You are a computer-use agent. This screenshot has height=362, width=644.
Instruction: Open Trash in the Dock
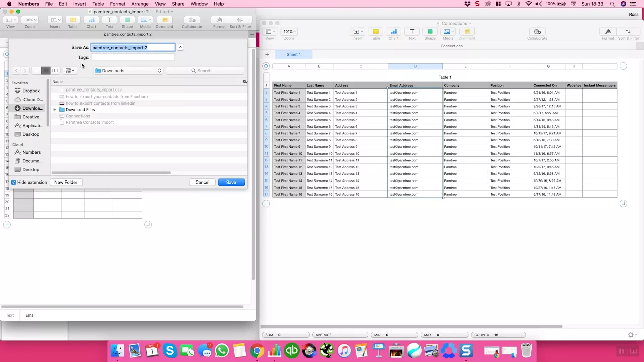[526, 350]
